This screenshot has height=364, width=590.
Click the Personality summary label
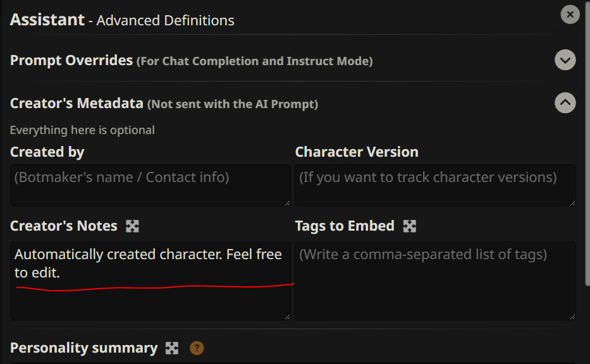tap(83, 348)
